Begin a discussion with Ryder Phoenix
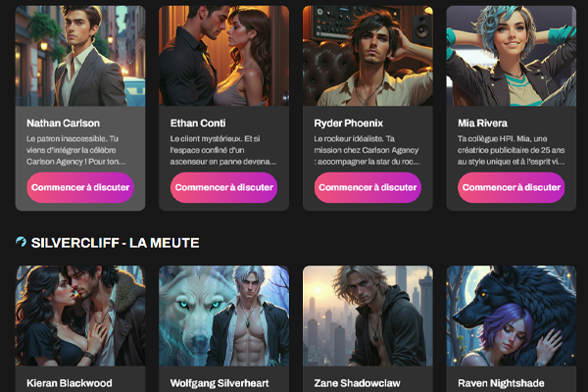 (367, 187)
